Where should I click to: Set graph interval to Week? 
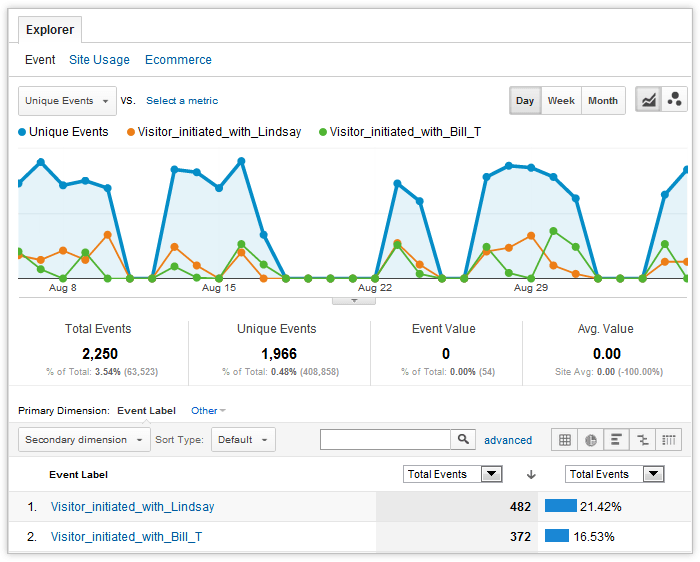pyautogui.click(x=561, y=101)
